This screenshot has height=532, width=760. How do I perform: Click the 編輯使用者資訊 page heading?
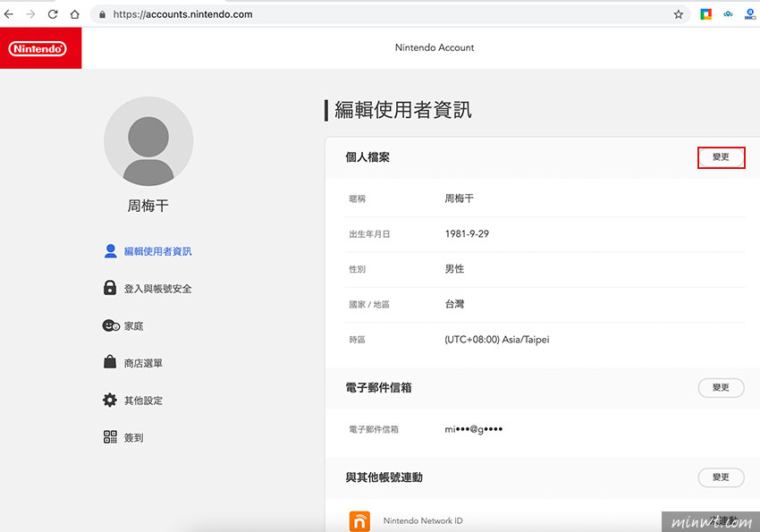click(x=402, y=110)
